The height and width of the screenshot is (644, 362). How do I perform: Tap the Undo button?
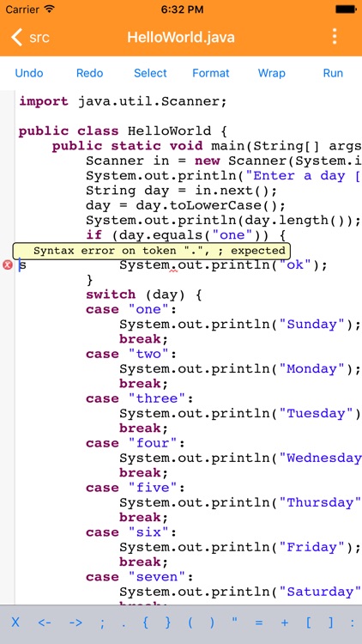pos(29,73)
